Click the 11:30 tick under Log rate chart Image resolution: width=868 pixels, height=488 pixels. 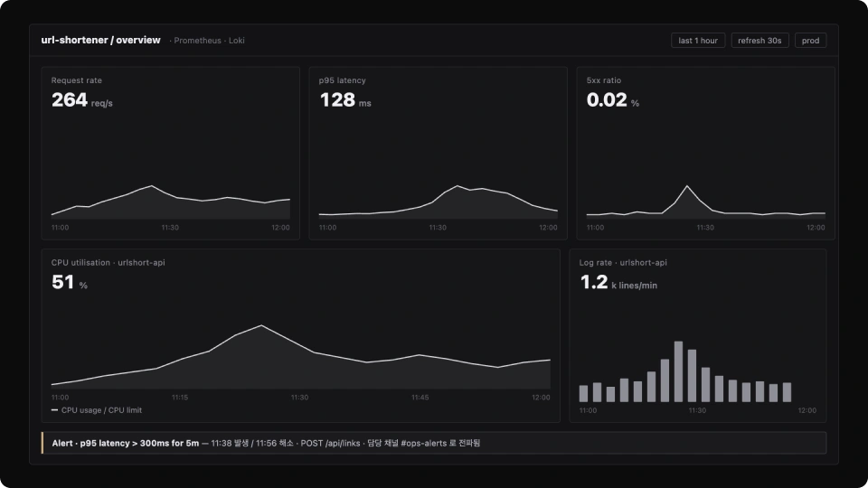pyautogui.click(x=697, y=410)
